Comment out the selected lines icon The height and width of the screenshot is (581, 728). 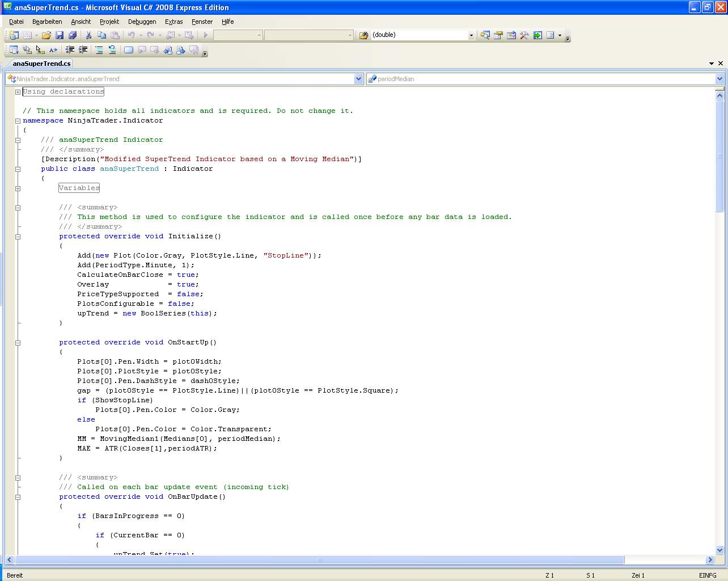tap(99, 50)
